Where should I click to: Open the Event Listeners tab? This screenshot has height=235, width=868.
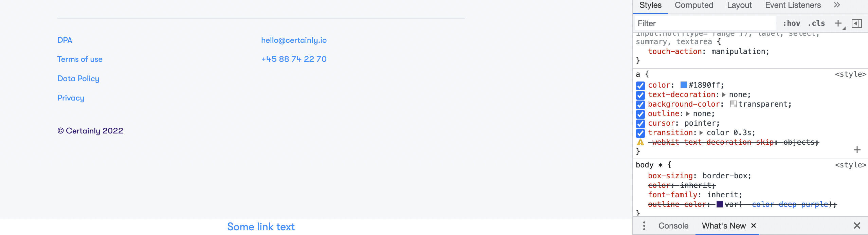point(793,5)
